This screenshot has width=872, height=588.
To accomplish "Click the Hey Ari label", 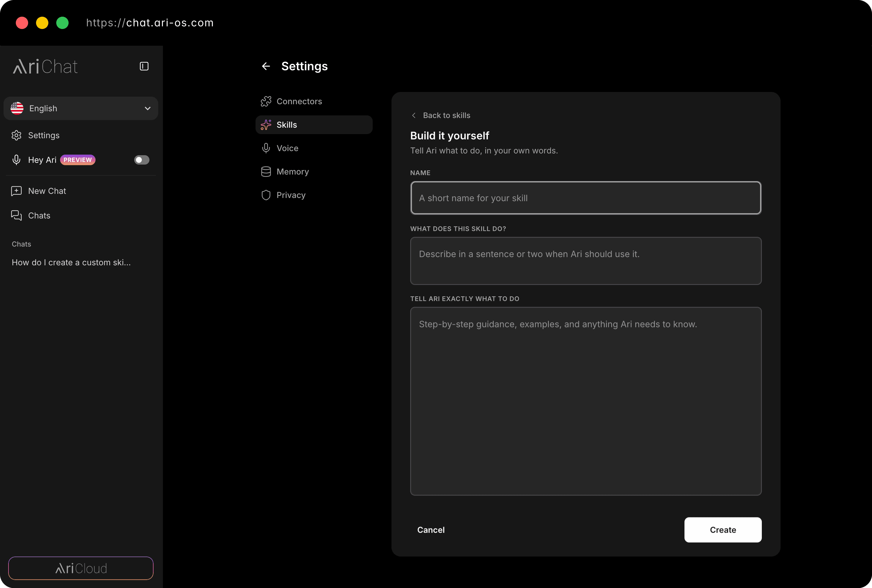I will tap(42, 160).
